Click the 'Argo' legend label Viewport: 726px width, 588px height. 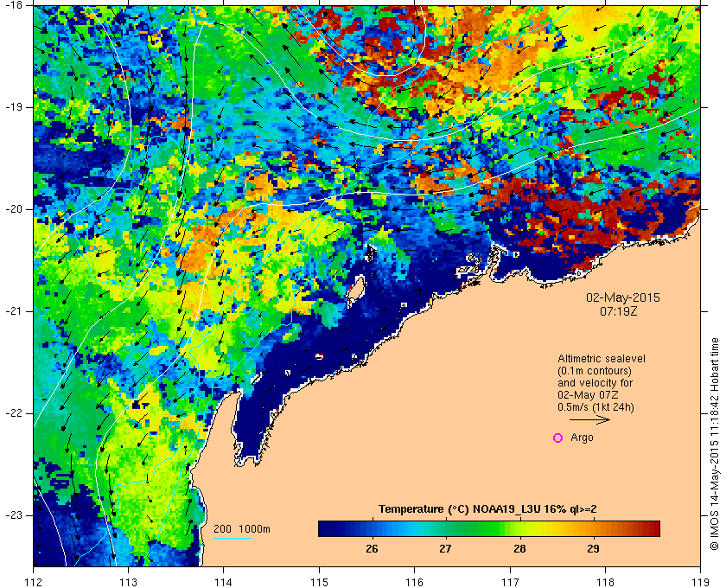(582, 438)
